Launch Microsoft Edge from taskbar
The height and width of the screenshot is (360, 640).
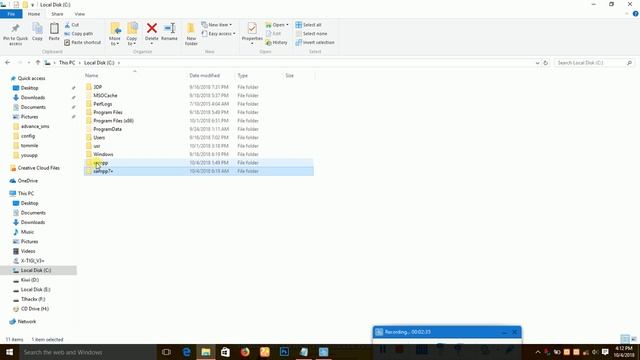point(187,352)
